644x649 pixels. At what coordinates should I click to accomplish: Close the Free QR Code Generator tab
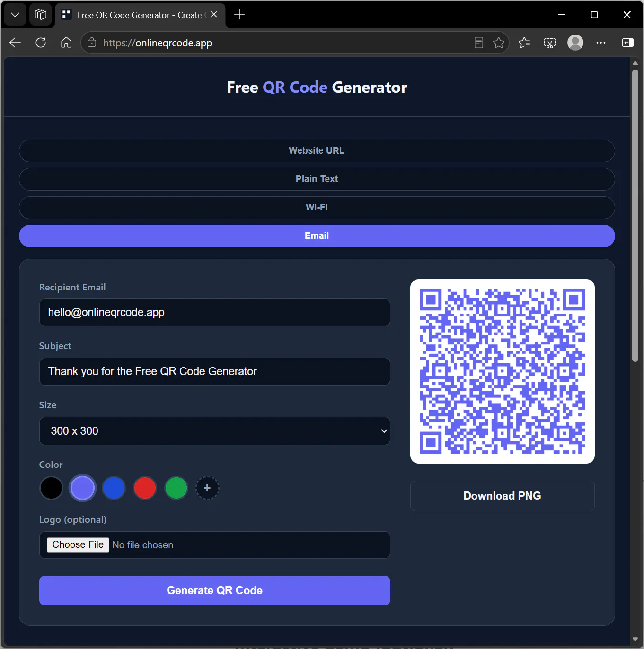point(214,15)
